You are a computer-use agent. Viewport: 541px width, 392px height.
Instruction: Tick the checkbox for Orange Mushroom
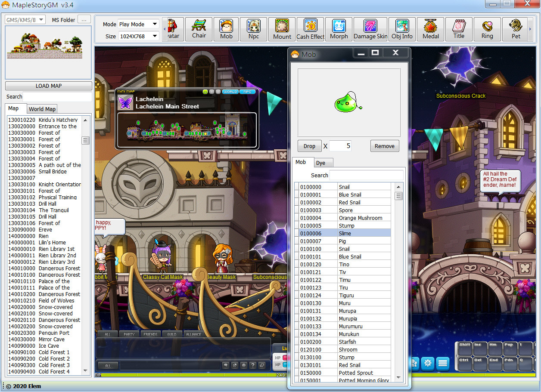coord(296,218)
